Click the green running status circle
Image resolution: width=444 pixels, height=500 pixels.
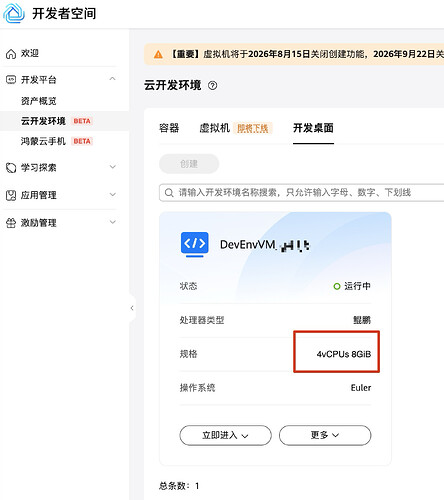(x=337, y=286)
